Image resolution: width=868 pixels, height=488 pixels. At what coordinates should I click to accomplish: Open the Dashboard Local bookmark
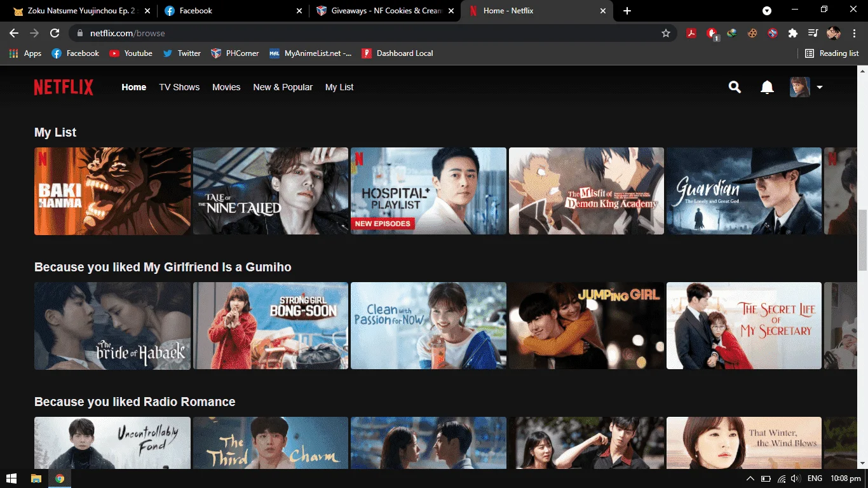tap(397, 53)
